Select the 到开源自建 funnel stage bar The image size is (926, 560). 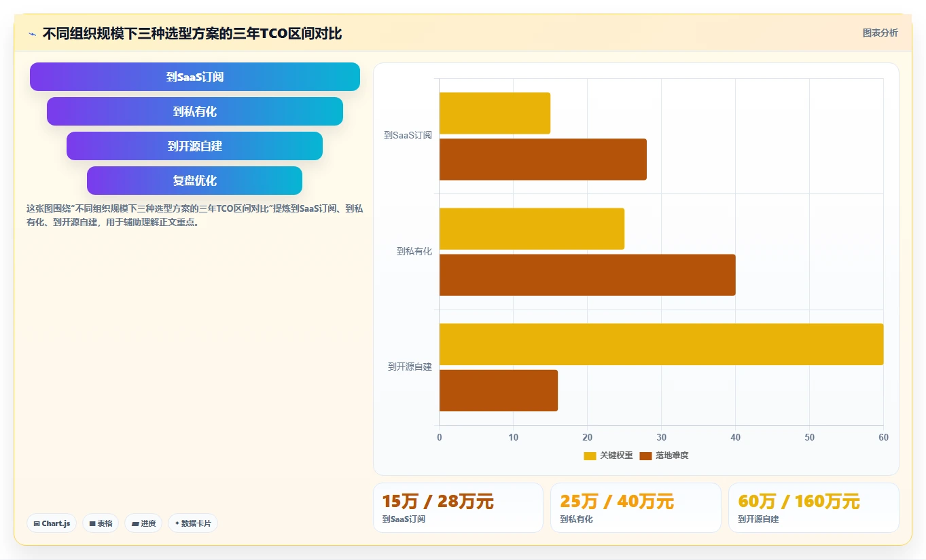click(x=195, y=146)
